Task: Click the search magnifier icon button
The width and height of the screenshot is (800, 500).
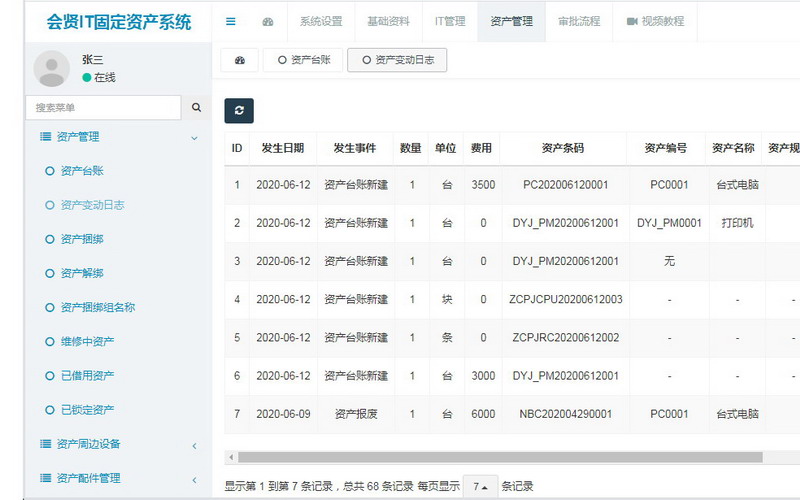Action: click(x=196, y=107)
